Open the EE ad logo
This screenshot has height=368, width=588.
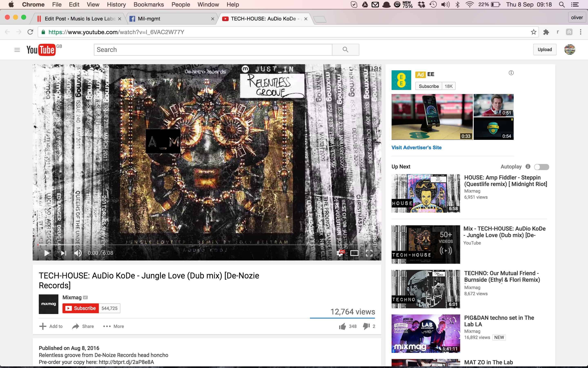[401, 80]
